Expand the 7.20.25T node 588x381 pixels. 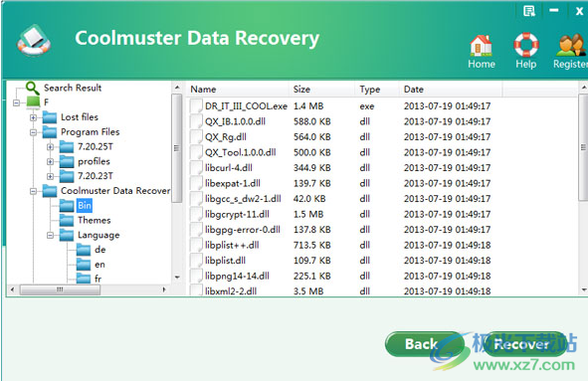pyautogui.click(x=50, y=147)
